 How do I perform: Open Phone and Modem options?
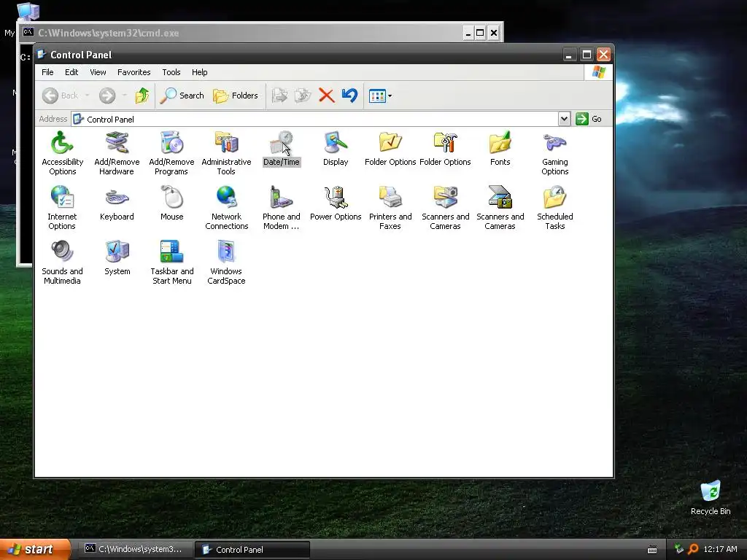tap(281, 208)
